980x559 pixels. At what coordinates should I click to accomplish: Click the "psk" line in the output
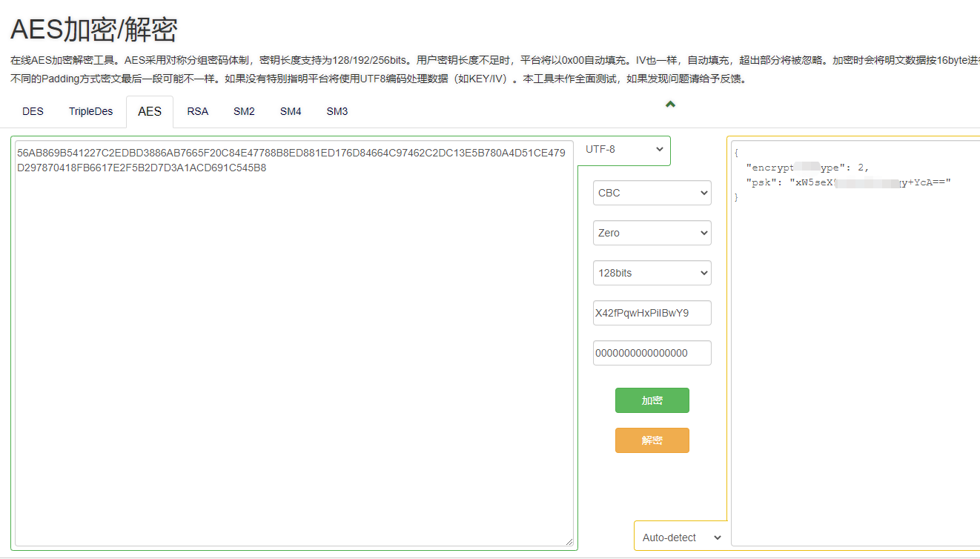pyautogui.click(x=848, y=182)
